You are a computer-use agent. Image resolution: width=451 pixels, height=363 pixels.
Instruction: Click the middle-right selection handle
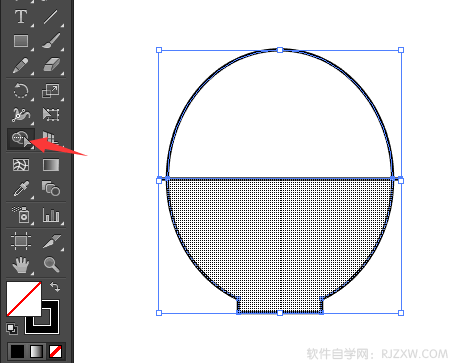[x=401, y=181]
